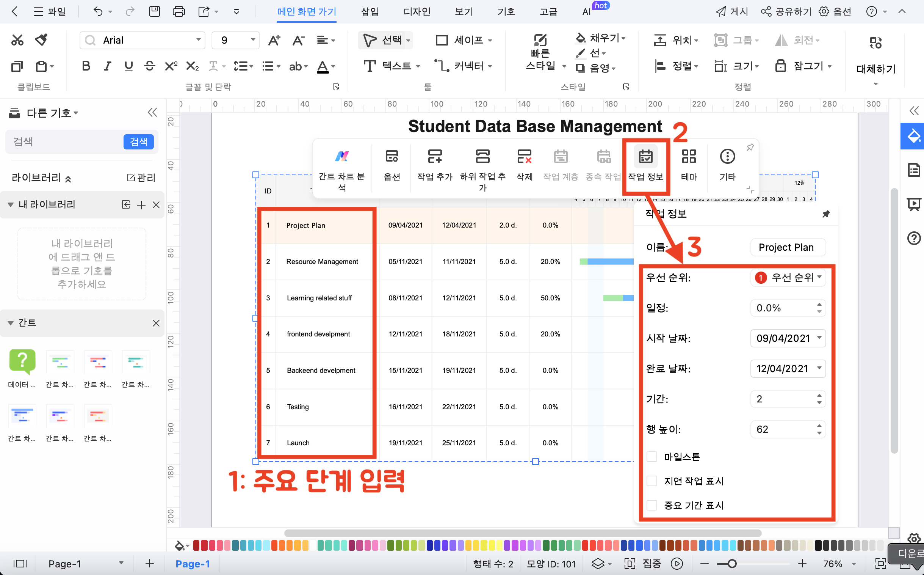The width and height of the screenshot is (924, 575).
Task: Apply Superscript formatting
Action: coord(171,66)
